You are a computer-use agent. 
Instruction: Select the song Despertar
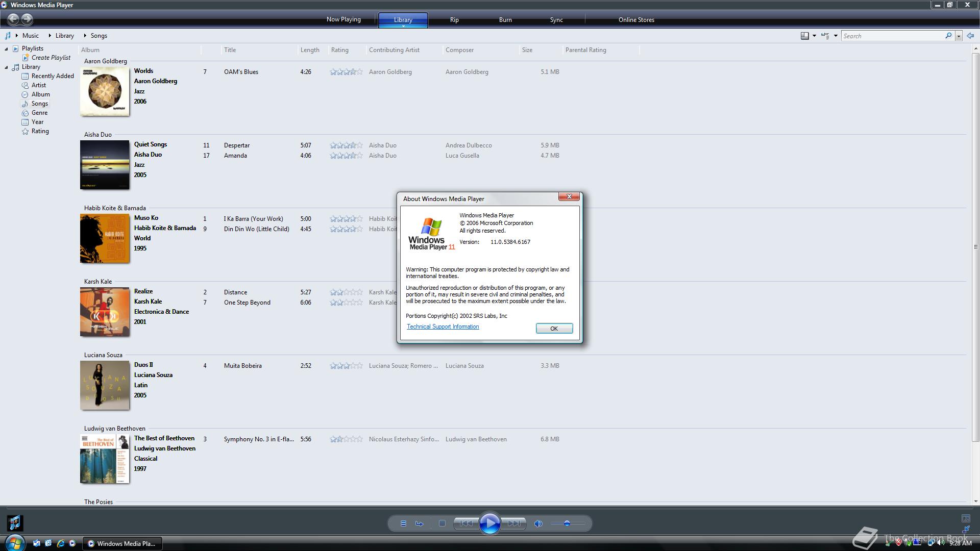237,145
